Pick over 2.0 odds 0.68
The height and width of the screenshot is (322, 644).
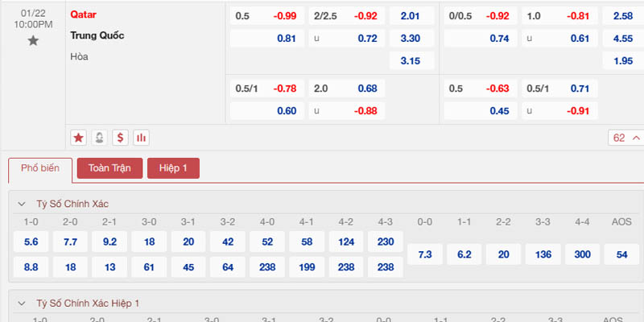tap(347, 89)
